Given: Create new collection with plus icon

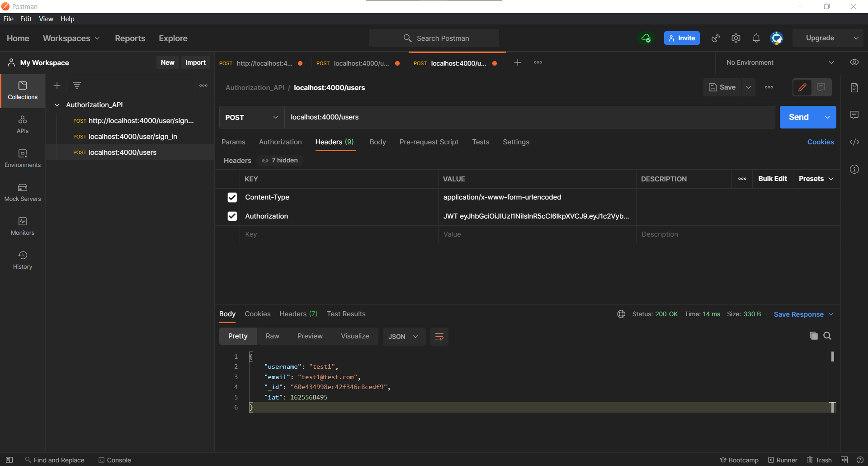Looking at the screenshot, I should point(57,86).
